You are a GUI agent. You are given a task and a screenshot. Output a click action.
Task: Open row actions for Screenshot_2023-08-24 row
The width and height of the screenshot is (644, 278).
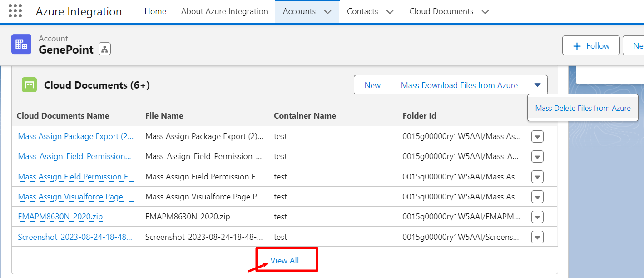coord(537,237)
